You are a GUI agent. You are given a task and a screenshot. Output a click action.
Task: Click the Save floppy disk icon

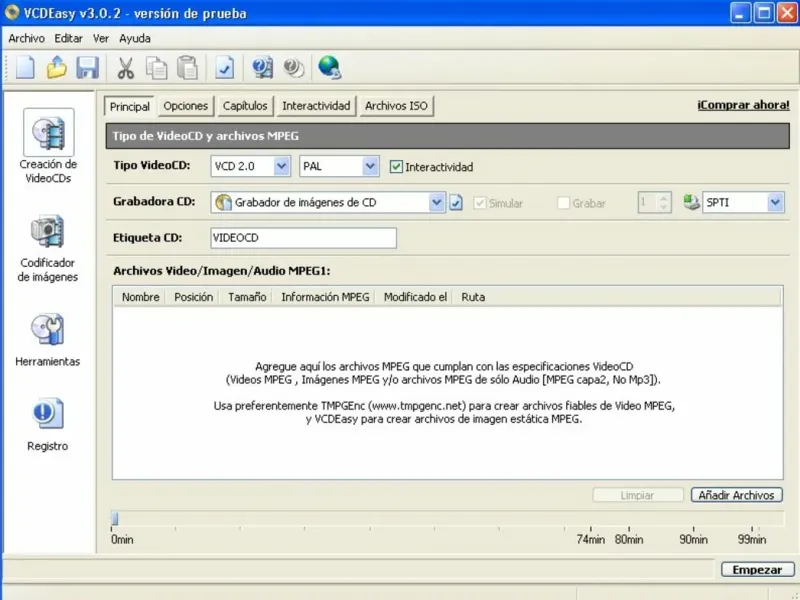(87, 67)
